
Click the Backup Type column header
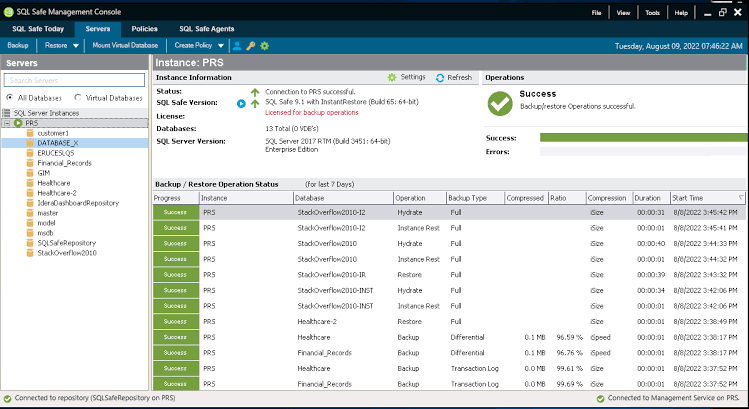click(x=475, y=198)
